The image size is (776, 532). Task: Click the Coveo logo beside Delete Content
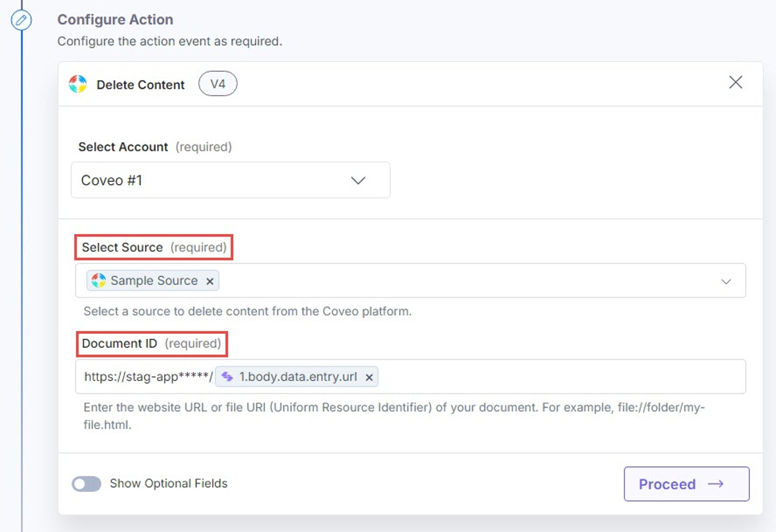[x=78, y=84]
